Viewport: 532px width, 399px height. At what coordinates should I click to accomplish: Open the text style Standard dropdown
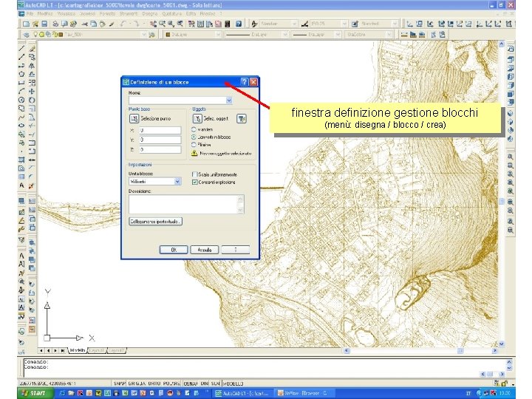coord(294,24)
